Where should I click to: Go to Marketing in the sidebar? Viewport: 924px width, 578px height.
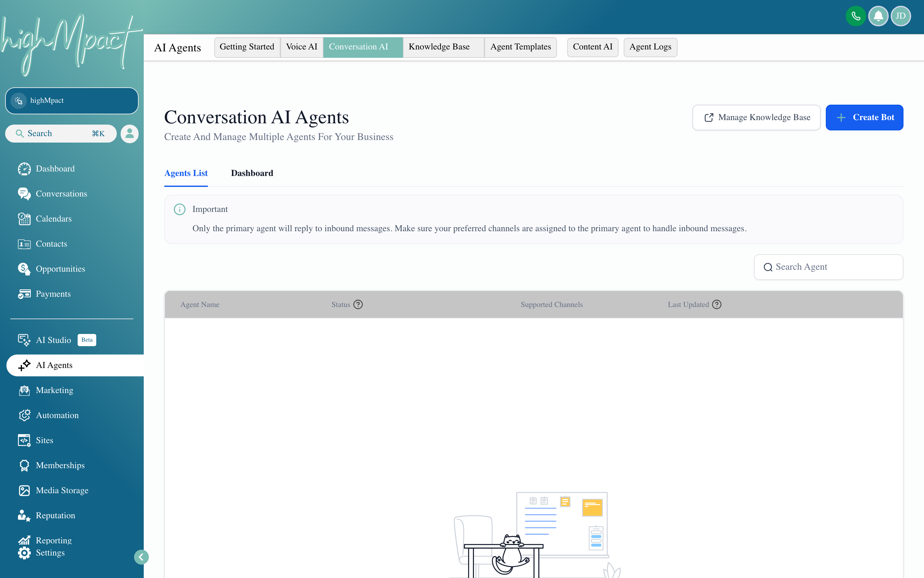[55, 390]
